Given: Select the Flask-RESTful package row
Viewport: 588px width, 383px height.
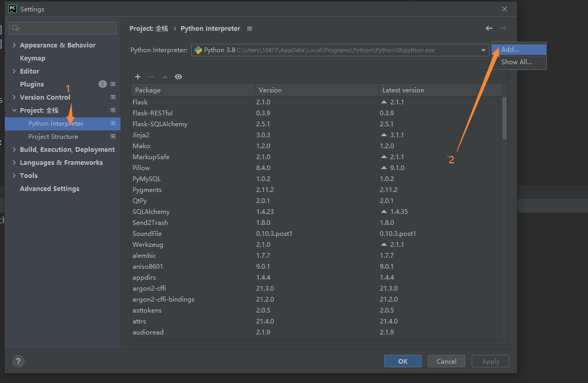Looking at the screenshot, I should tap(317, 113).
